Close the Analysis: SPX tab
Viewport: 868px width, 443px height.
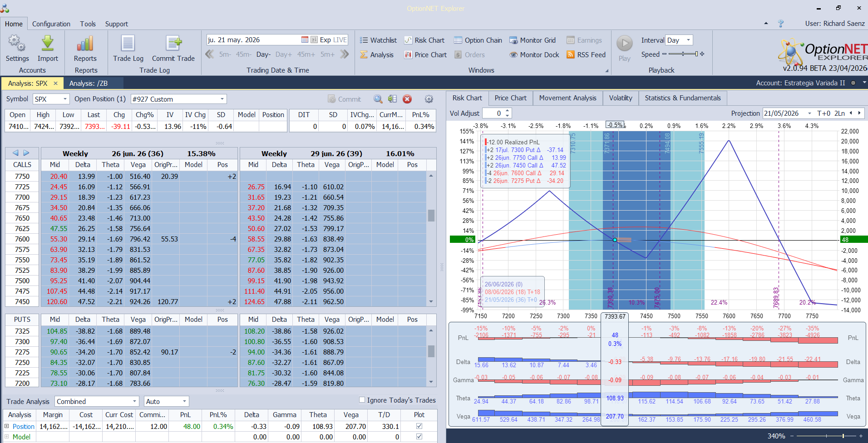[55, 83]
